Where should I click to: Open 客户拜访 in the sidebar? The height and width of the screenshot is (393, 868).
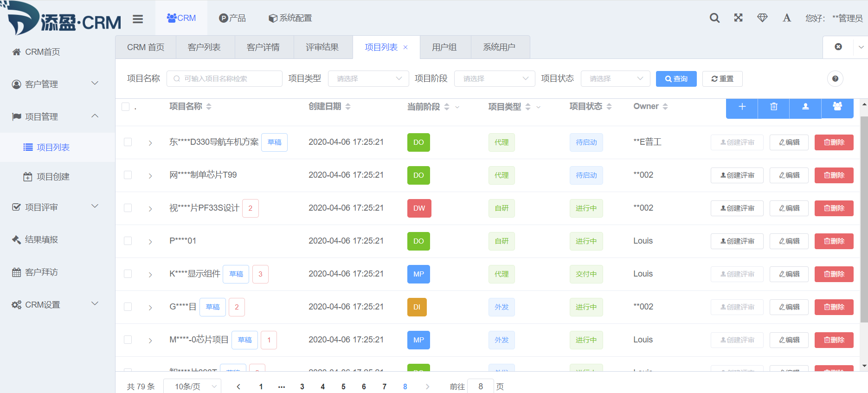(58, 272)
